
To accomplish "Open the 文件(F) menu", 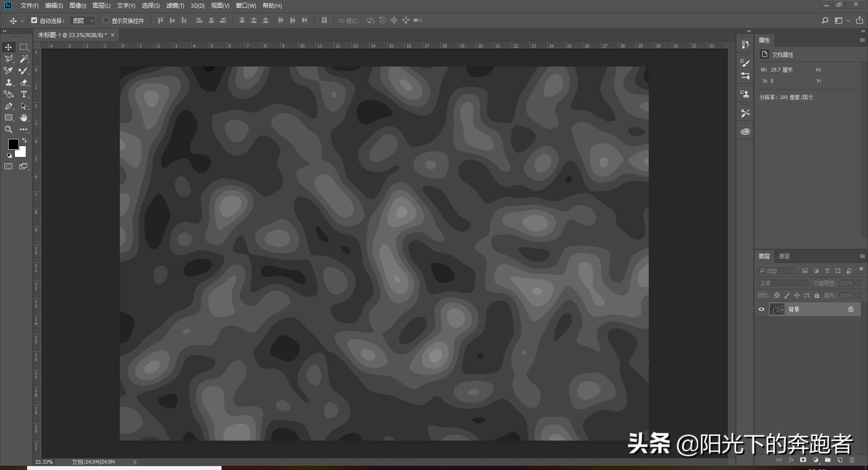I will 29,5.
